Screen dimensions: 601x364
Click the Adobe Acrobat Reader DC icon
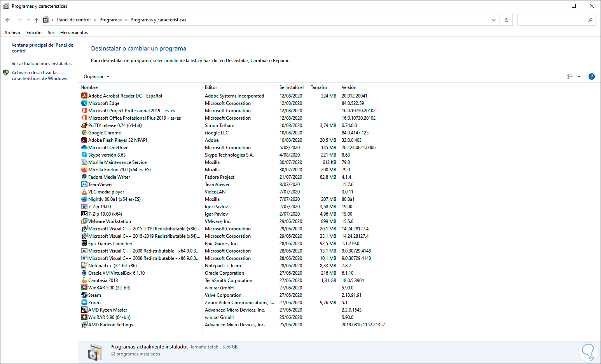84,96
